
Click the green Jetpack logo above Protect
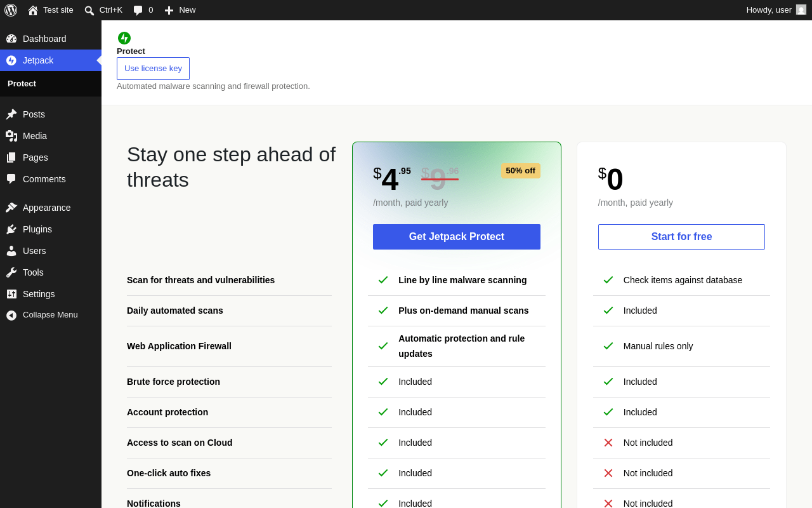point(124,38)
